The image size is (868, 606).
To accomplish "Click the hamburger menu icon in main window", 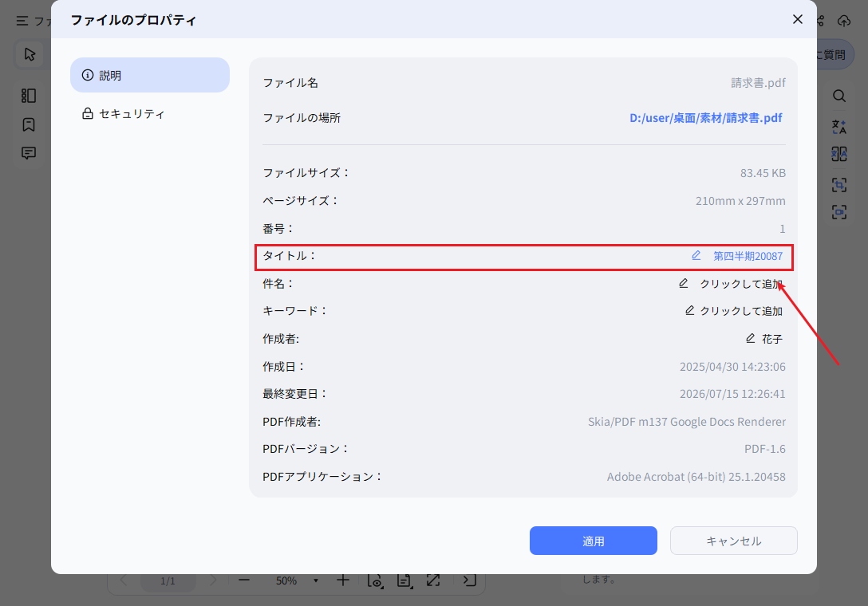I will [22, 21].
